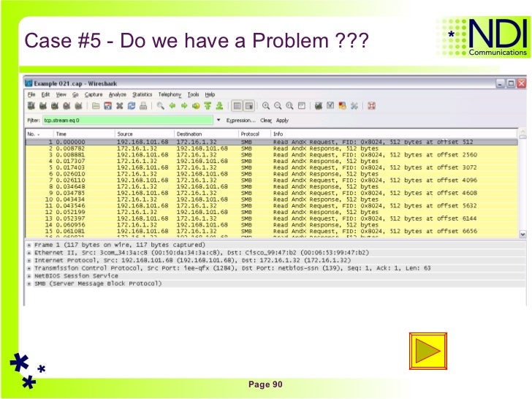The image size is (532, 399).
Task: Select packet 15 at offset 6656
Action: 272,231
